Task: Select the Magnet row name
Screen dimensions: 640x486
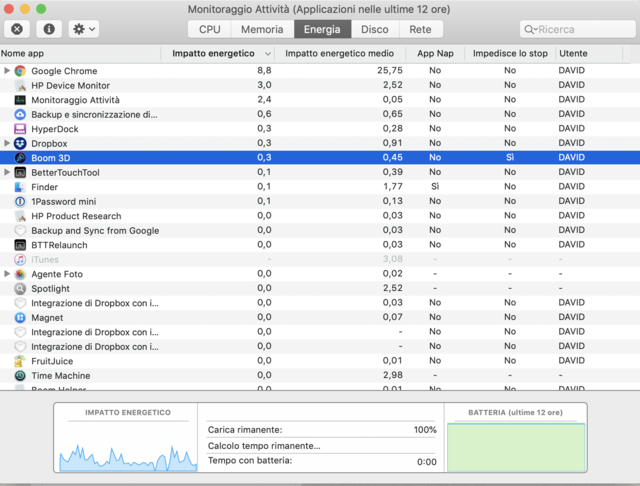Action: [x=47, y=317]
